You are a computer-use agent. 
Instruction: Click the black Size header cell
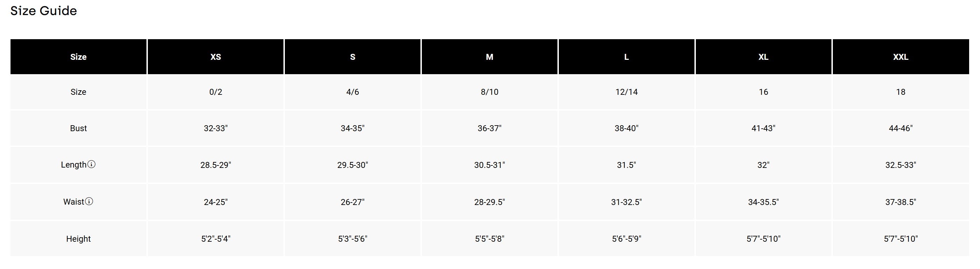tap(78, 57)
